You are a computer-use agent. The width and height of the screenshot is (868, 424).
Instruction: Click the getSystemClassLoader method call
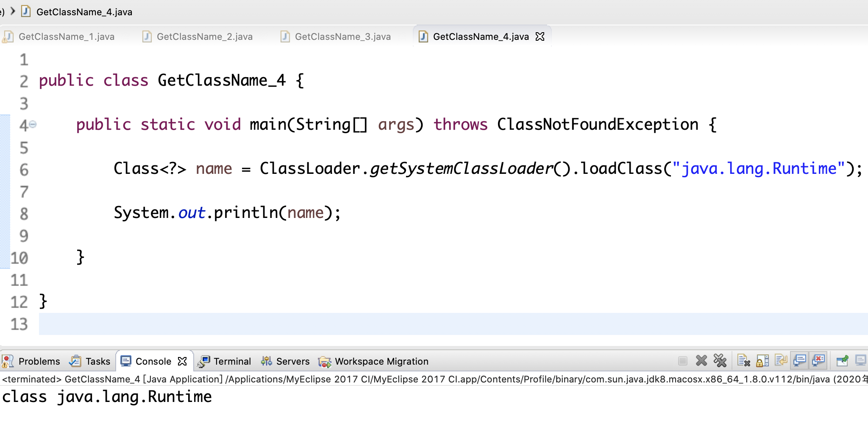462,169
